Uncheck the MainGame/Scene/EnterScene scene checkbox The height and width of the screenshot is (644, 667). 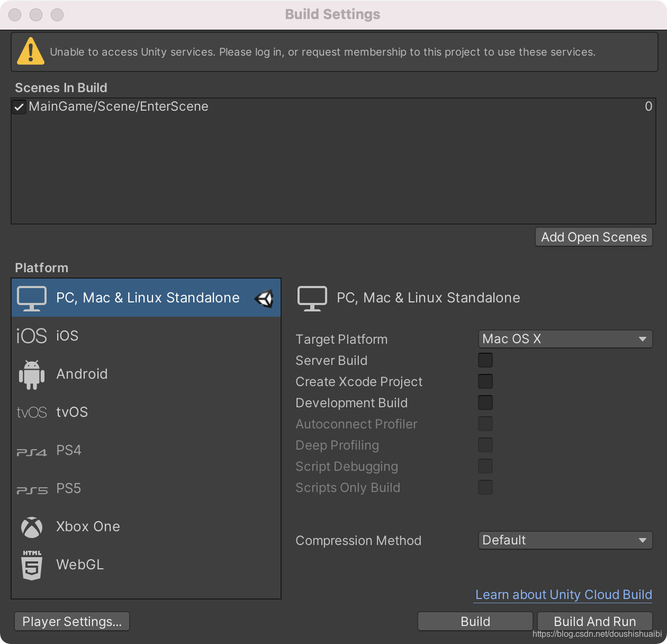(x=19, y=107)
